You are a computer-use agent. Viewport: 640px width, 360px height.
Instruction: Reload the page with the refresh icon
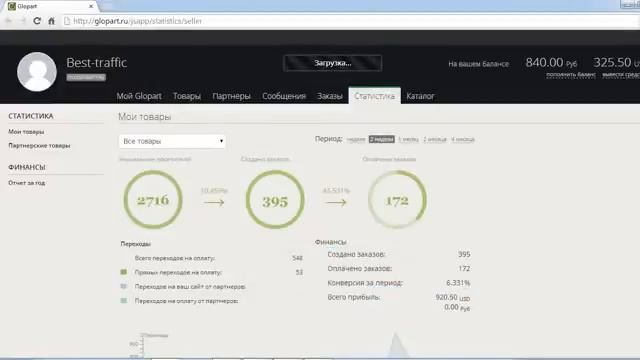pyautogui.click(x=37, y=21)
